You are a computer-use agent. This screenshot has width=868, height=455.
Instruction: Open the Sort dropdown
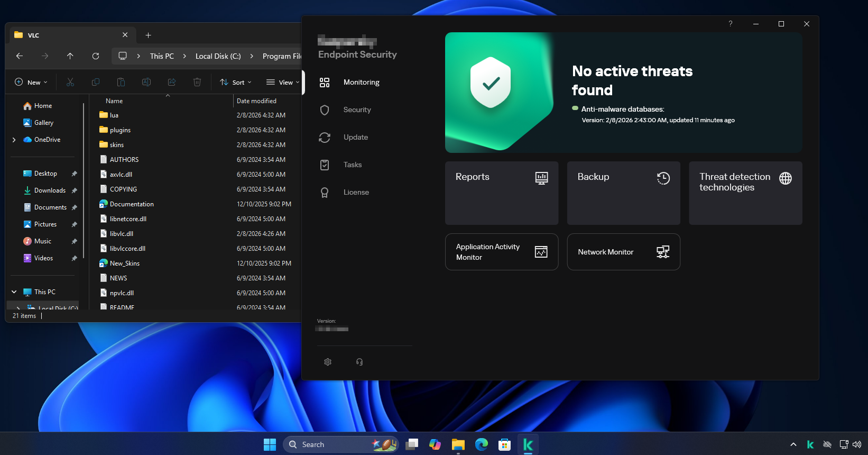[x=236, y=82]
